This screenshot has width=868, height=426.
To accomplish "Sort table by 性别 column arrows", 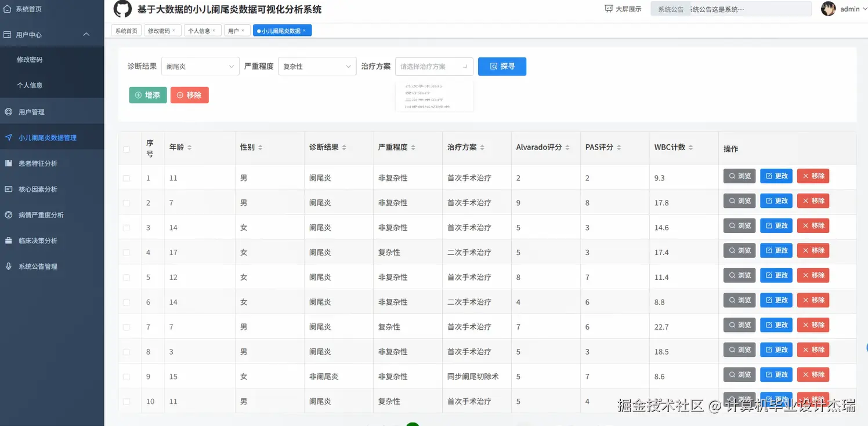I will [x=260, y=148].
